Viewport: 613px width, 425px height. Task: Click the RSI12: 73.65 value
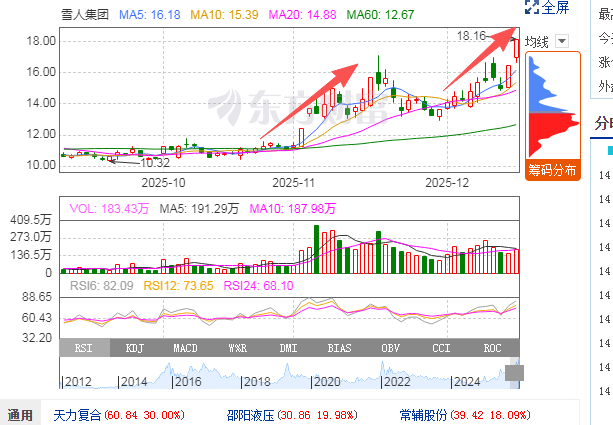[178, 286]
